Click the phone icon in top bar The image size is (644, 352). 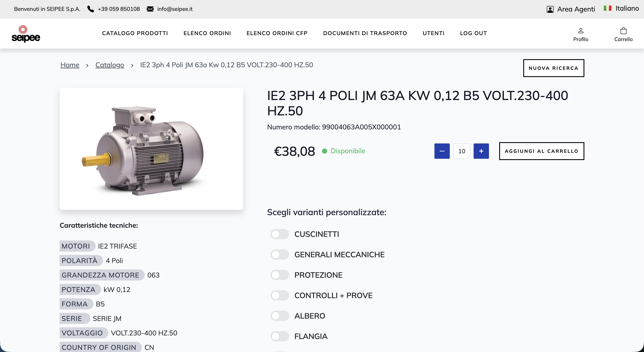coord(91,9)
